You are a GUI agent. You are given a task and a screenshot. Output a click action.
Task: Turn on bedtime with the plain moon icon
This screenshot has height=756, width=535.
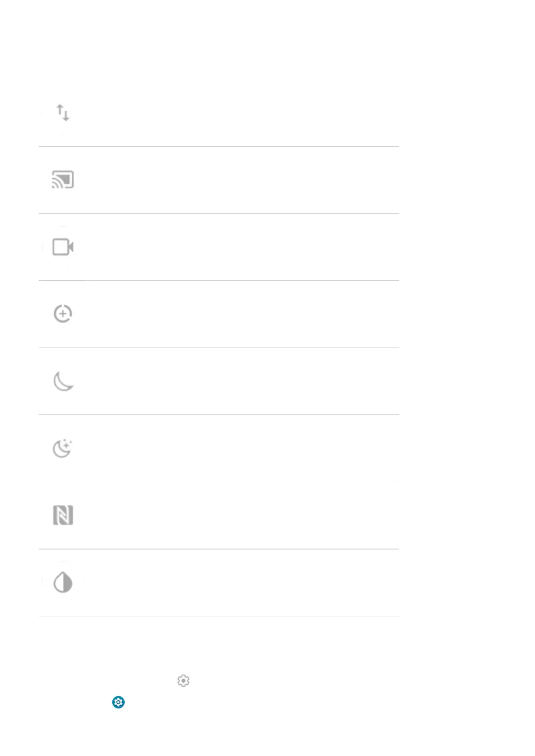tap(63, 381)
